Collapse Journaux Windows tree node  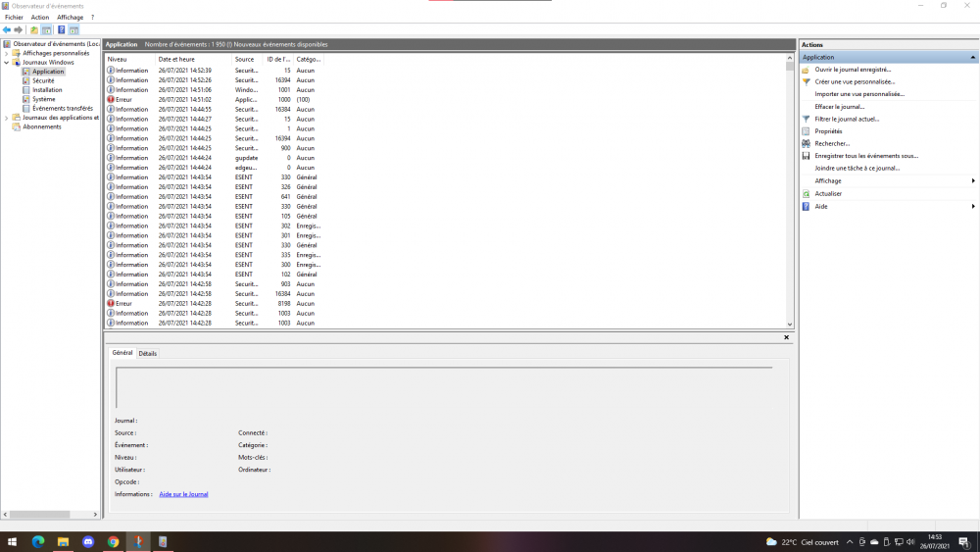6,63
